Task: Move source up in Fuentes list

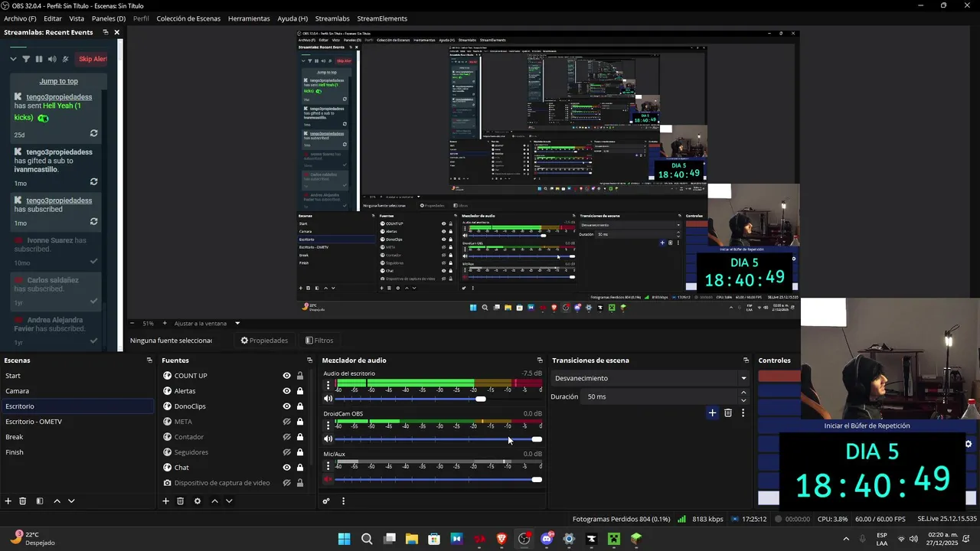Action: (214, 501)
